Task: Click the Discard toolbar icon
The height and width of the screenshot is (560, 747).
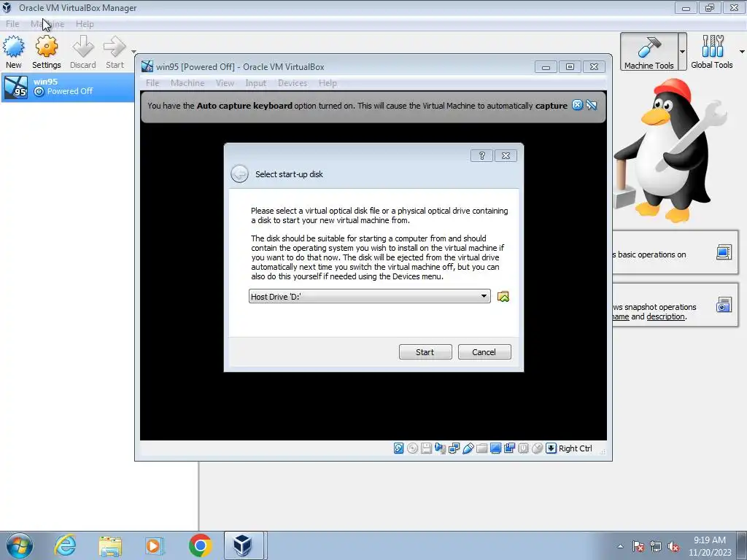Action: [83, 52]
